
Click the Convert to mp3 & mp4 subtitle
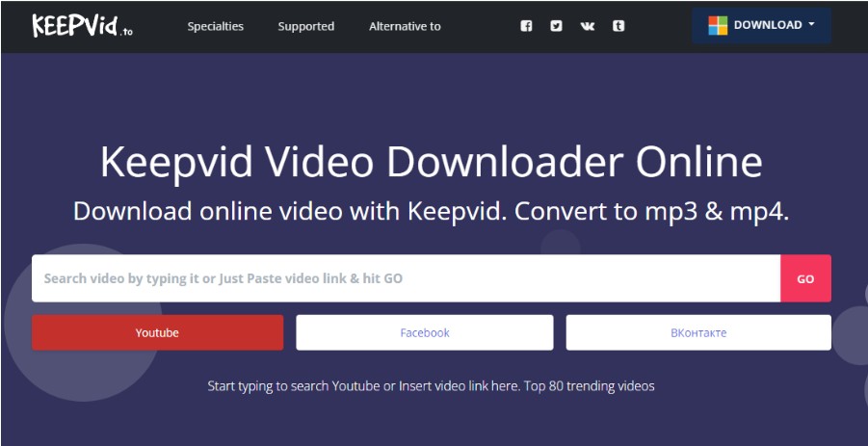coord(651,212)
